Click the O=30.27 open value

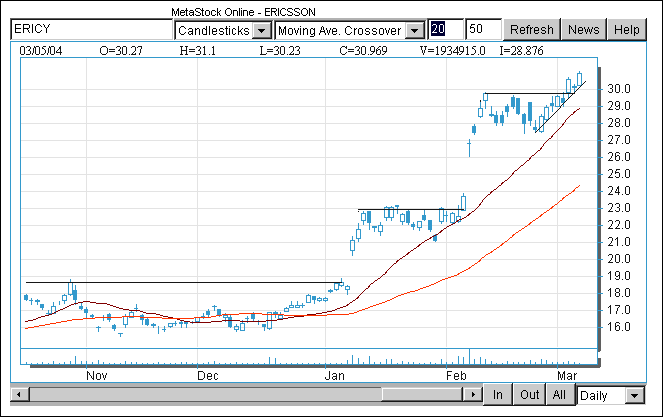coord(121,51)
